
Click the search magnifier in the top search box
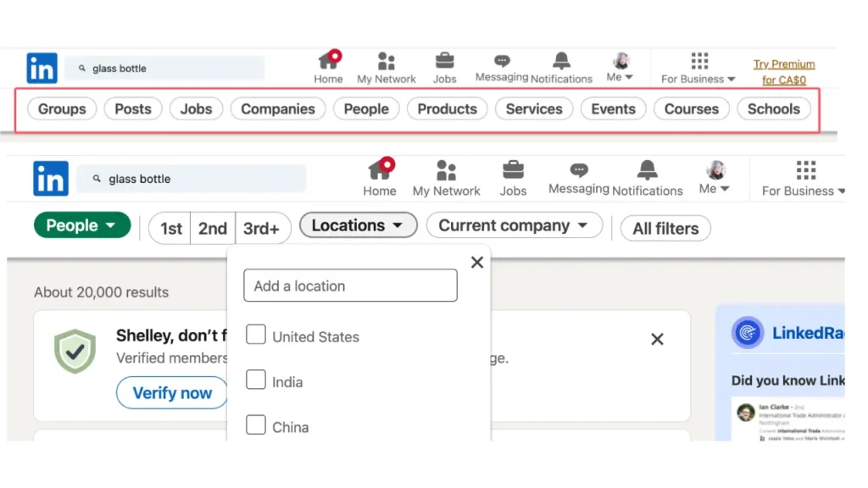pos(82,68)
